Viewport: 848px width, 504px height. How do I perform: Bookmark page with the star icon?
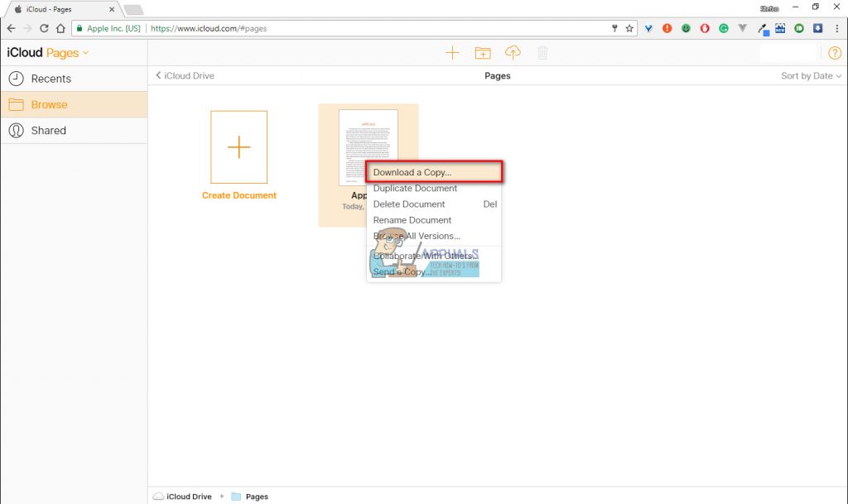point(629,28)
